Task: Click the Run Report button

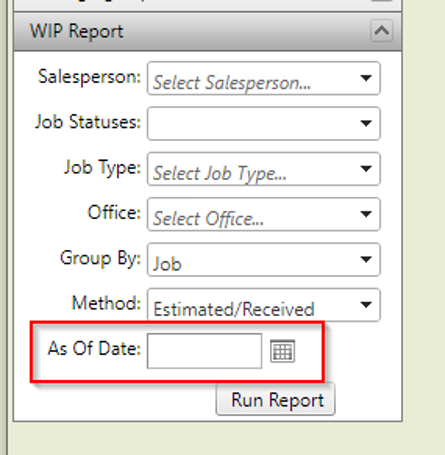Action: tap(276, 399)
